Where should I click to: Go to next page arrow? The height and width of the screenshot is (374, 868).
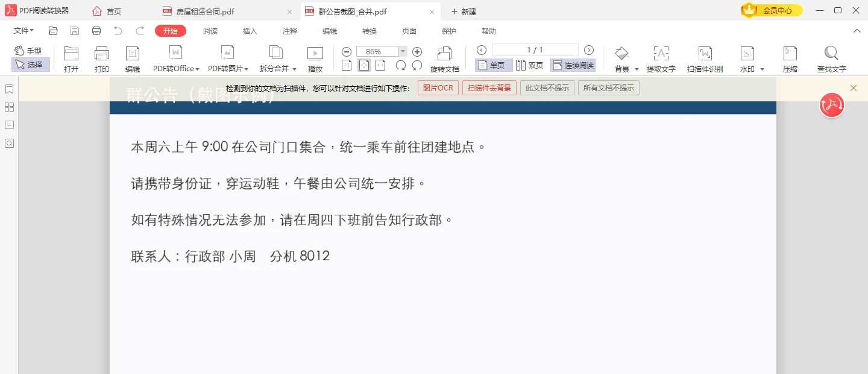coord(589,50)
